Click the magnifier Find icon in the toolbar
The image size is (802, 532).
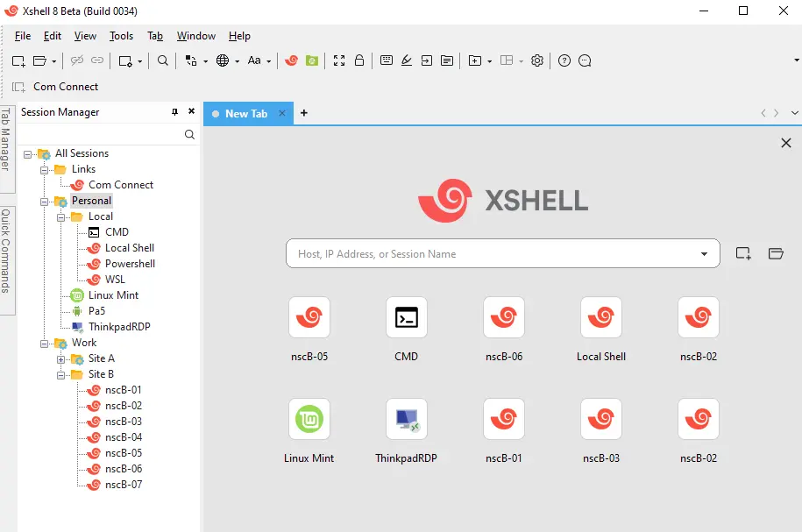click(x=163, y=60)
